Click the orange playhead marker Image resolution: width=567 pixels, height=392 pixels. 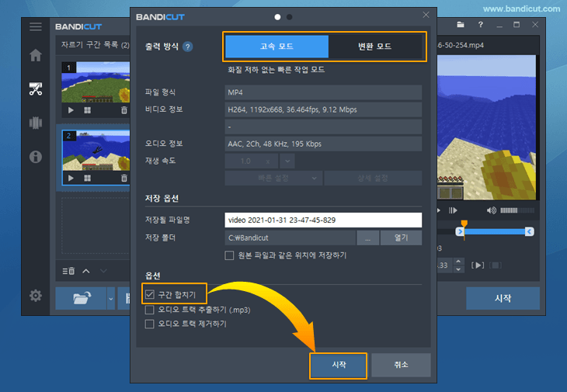point(464,224)
